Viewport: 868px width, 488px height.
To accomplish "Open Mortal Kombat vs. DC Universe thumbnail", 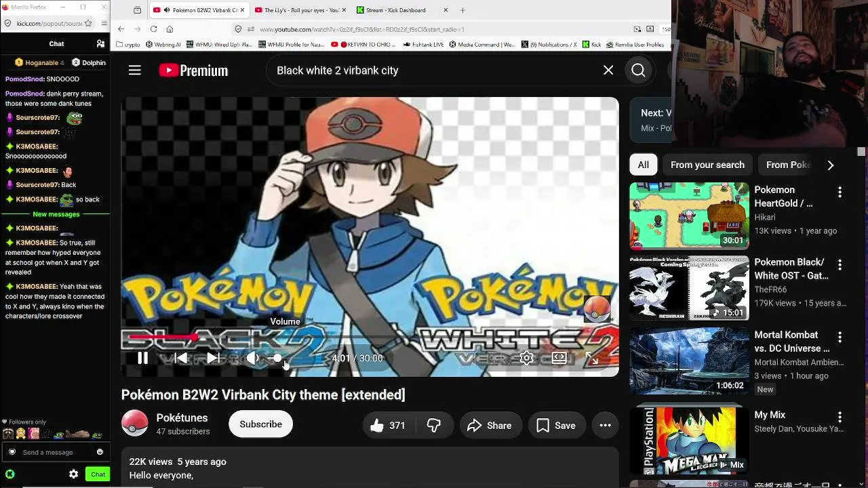I will [x=689, y=361].
